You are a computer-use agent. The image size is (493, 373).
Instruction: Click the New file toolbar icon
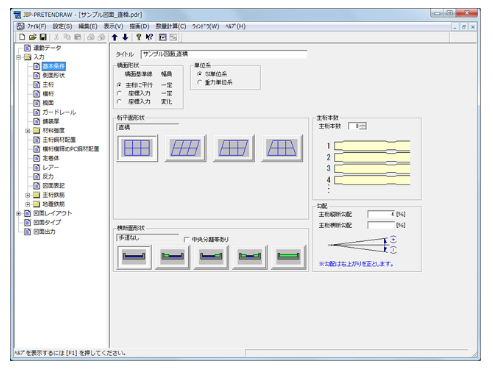(22, 37)
